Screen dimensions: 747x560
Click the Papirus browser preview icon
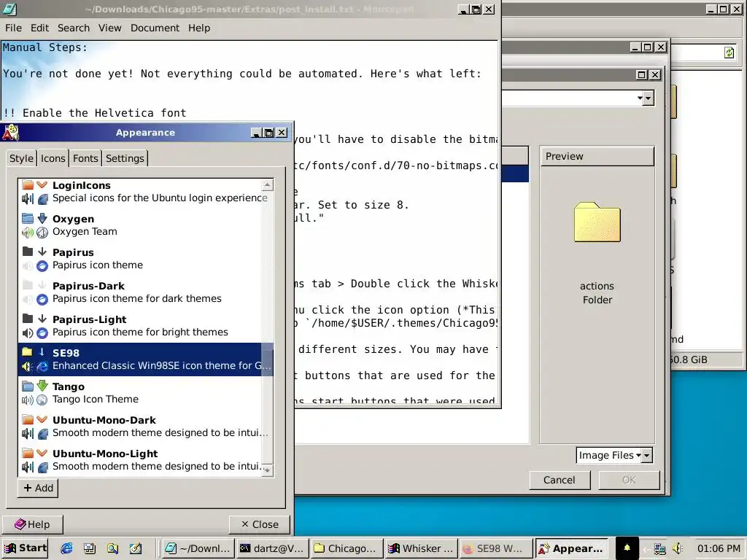(x=42, y=265)
